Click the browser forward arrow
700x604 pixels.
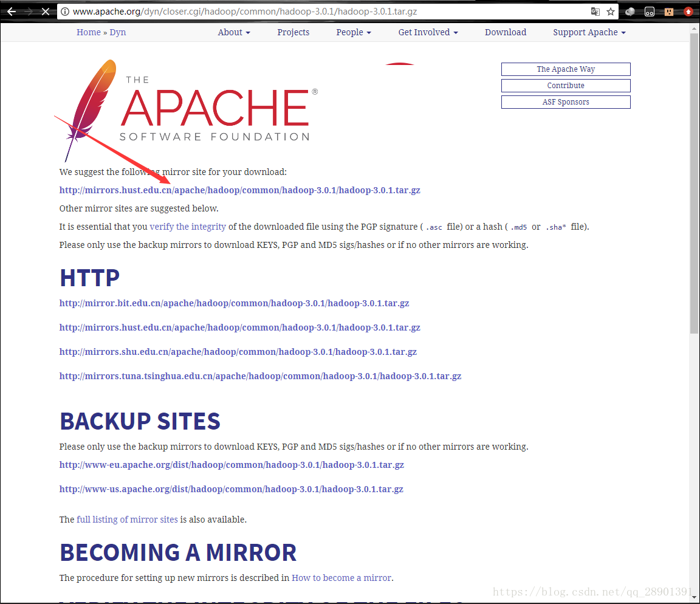pos(29,12)
